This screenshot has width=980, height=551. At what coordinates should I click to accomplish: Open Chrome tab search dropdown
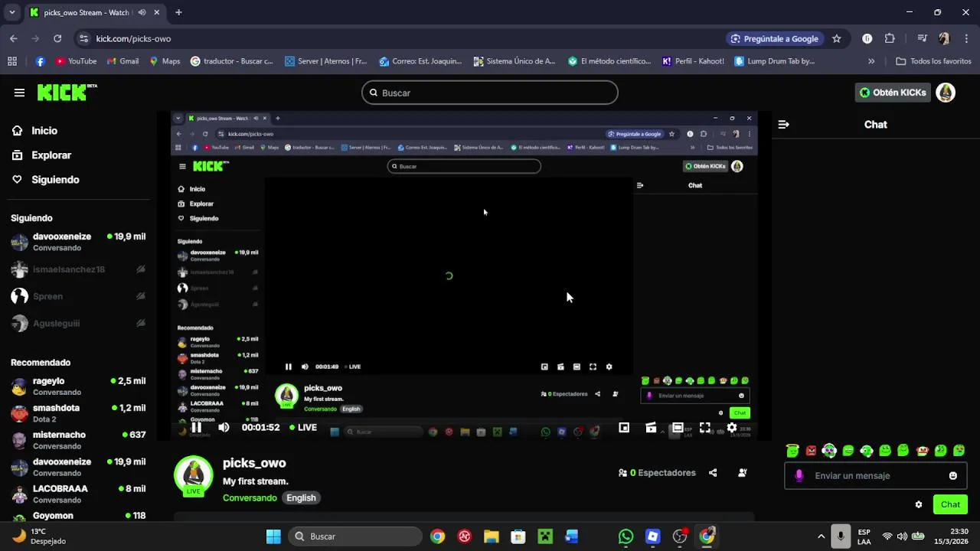coord(12,12)
